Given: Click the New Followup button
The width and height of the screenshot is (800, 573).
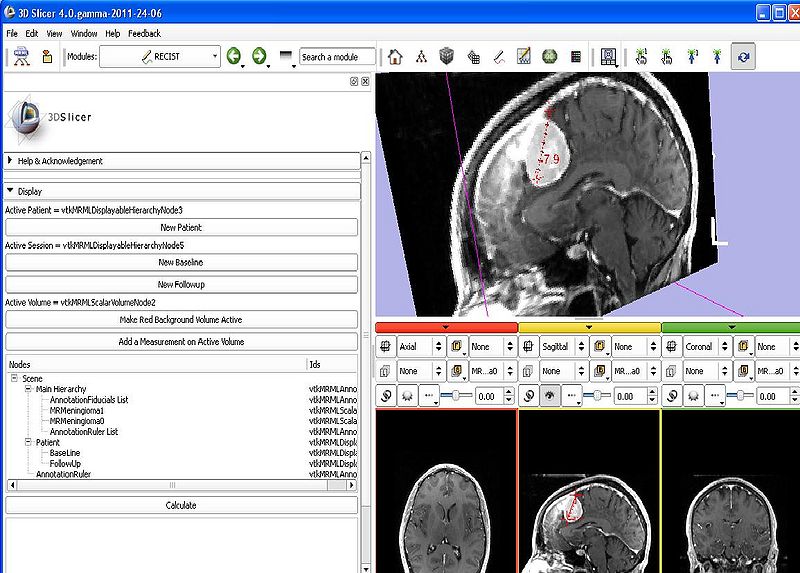Looking at the screenshot, I should [181, 284].
